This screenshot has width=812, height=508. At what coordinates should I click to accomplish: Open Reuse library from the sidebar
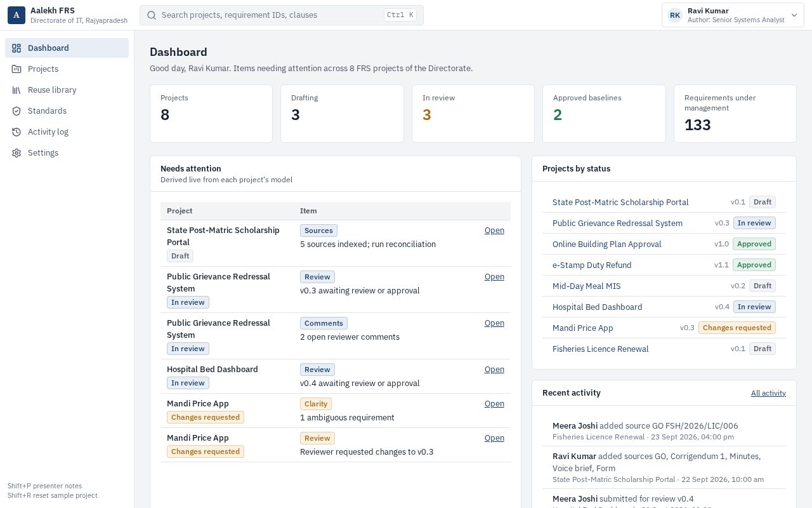(67, 90)
